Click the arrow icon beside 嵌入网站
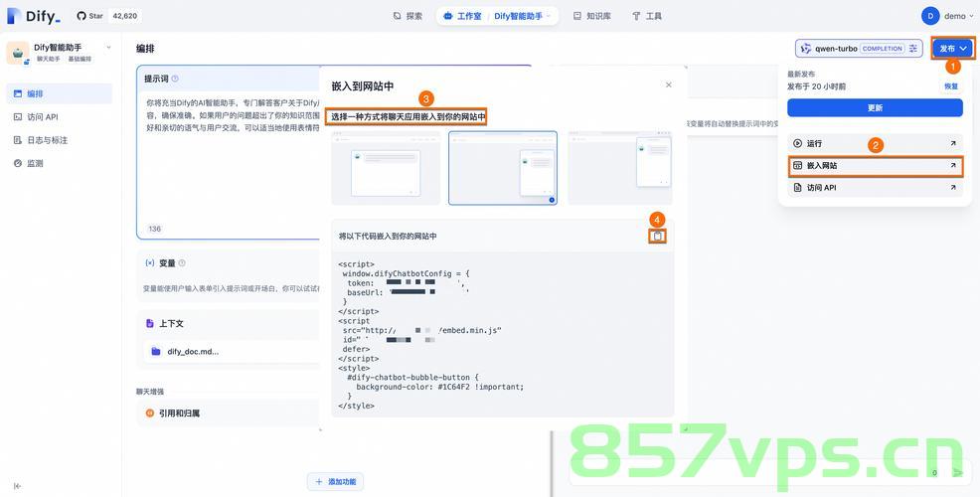The width and height of the screenshot is (980, 497). click(x=952, y=166)
